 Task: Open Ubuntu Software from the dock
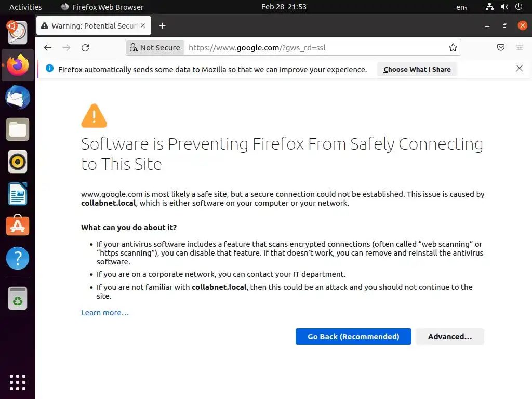(x=18, y=227)
